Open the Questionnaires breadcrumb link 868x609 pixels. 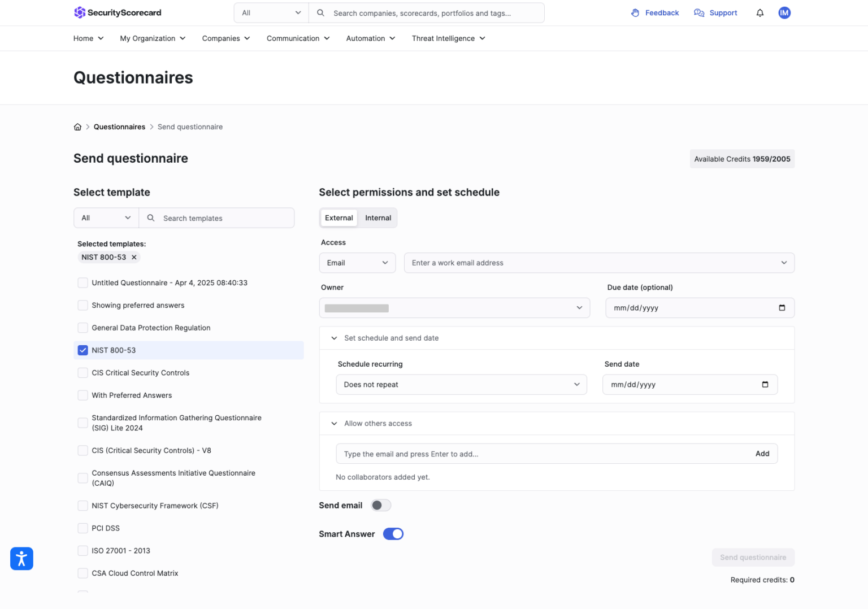point(119,127)
